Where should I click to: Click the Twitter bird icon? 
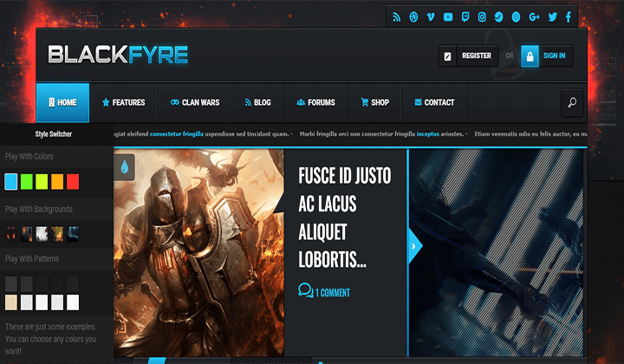[x=552, y=17]
